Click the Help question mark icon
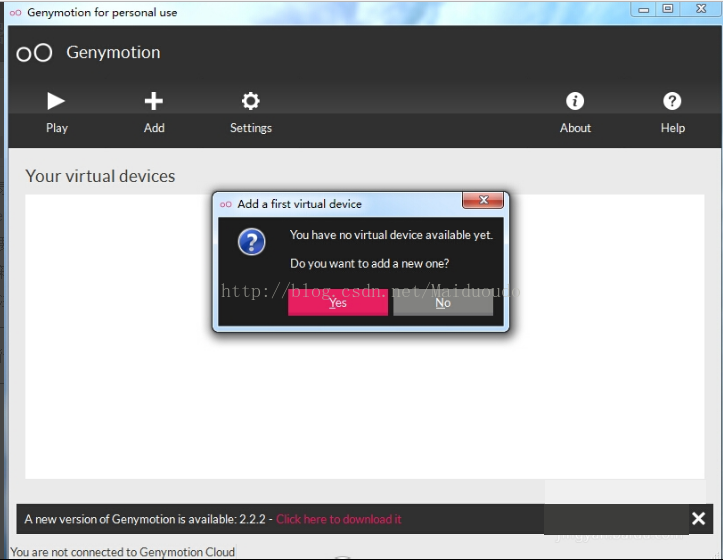723x560 pixels. tap(672, 101)
